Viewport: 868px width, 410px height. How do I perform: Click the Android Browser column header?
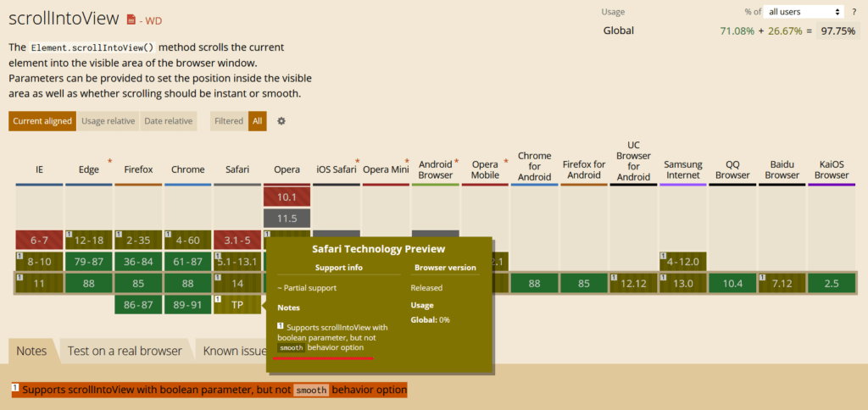click(x=436, y=169)
